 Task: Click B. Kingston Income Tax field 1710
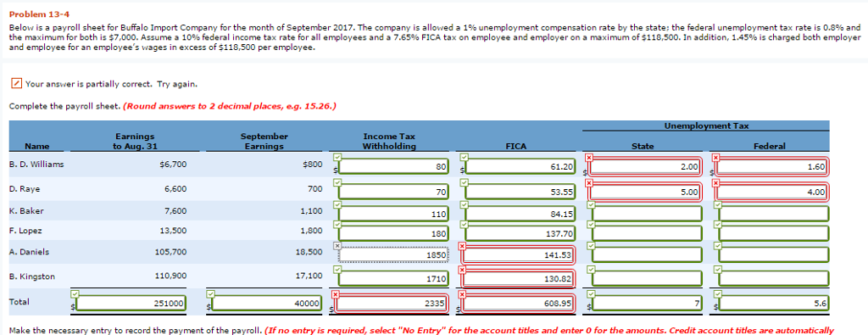394,278
